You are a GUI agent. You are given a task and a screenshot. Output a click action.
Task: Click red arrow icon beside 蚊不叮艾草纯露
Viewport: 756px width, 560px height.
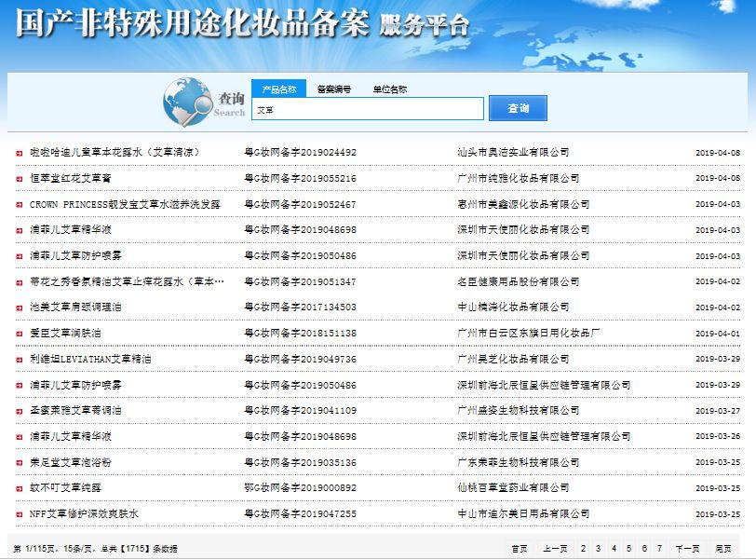click(x=19, y=488)
